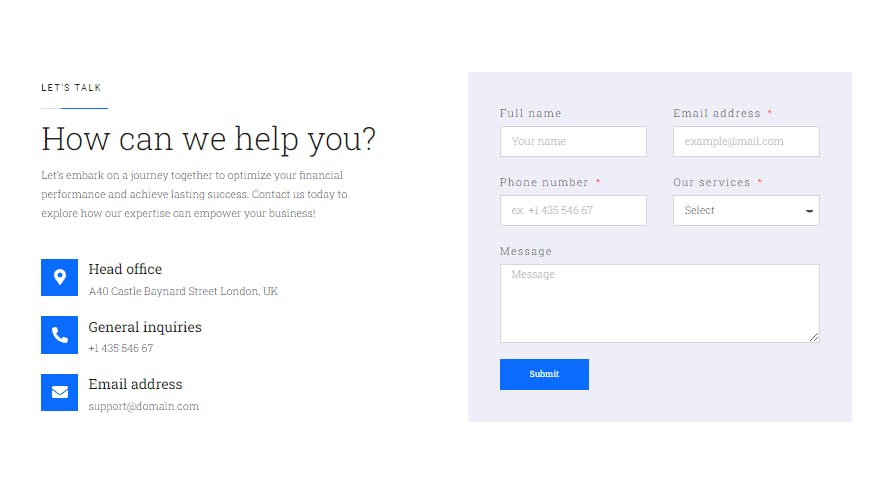The width and height of the screenshot is (894, 497).
Task: Focus the Email address input field
Action: (746, 141)
